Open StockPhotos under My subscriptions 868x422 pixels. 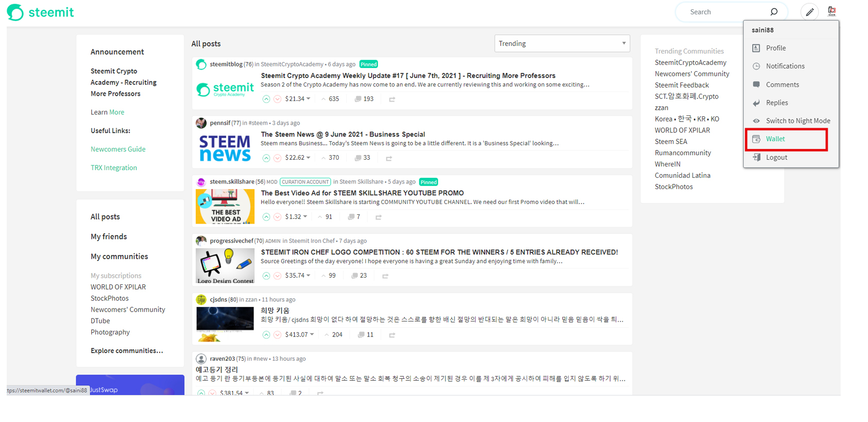(110, 298)
